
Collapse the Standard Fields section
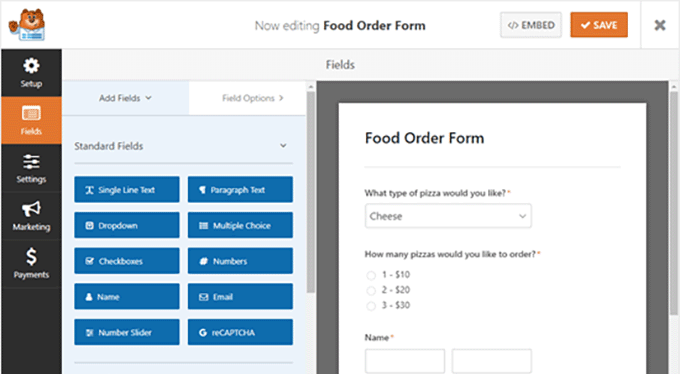[283, 146]
